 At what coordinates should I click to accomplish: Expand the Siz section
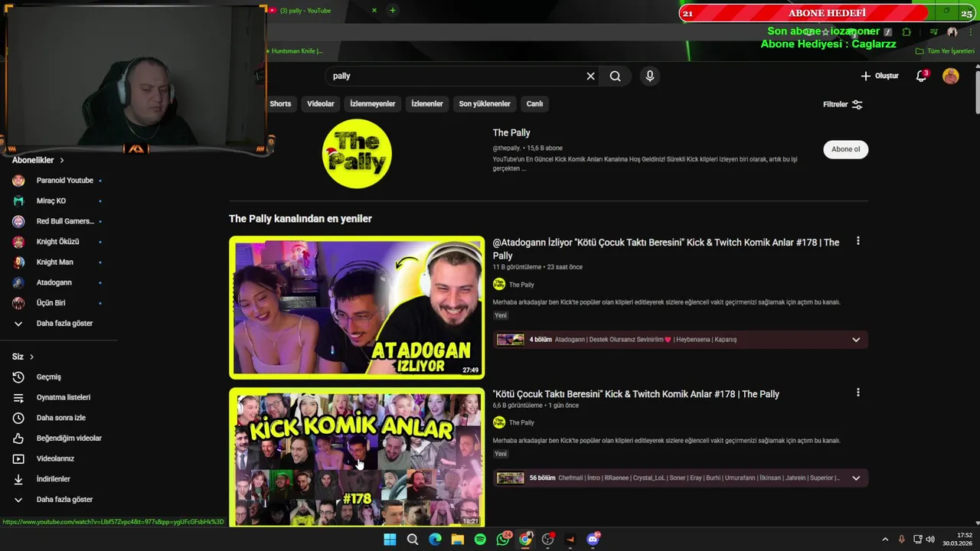(x=23, y=357)
